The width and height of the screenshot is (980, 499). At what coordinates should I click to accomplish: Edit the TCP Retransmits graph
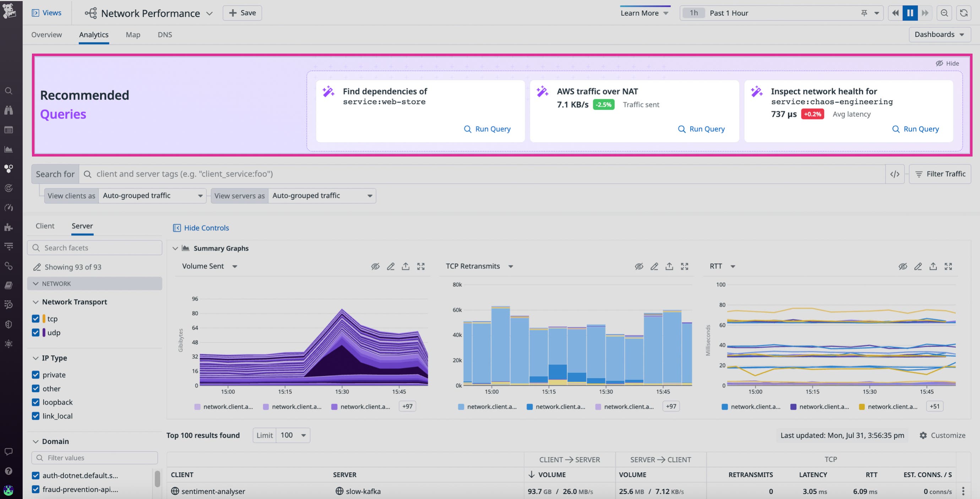(x=654, y=266)
